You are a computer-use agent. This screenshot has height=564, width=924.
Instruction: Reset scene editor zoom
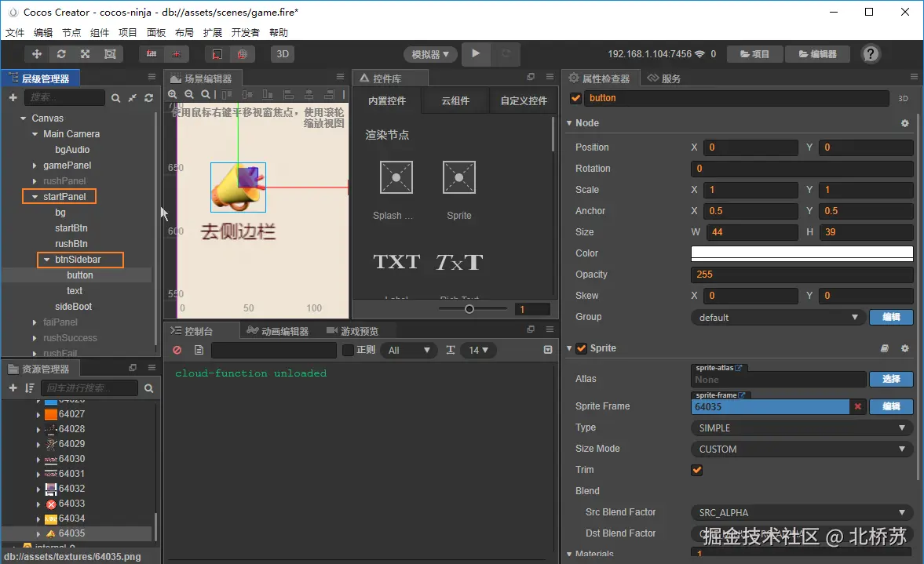[205, 94]
